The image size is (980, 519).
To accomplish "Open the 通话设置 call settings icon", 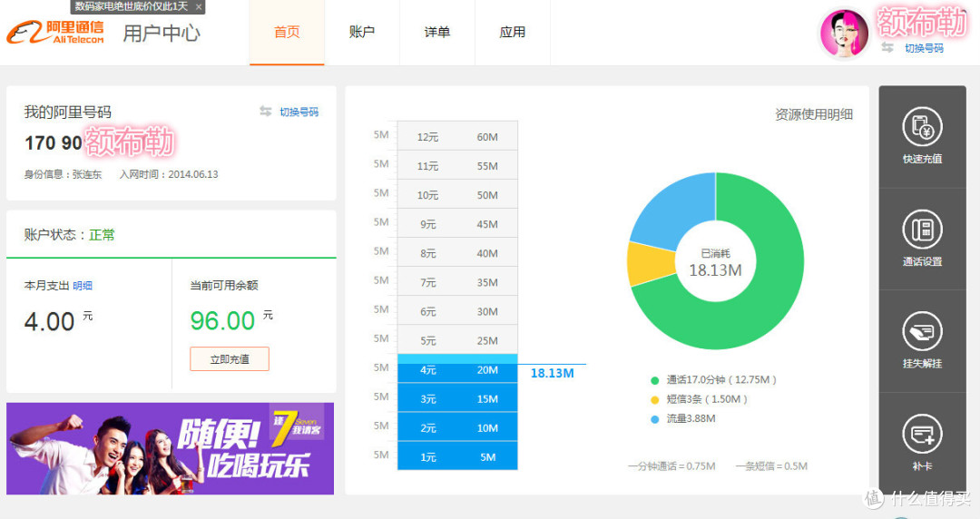I will (922, 230).
